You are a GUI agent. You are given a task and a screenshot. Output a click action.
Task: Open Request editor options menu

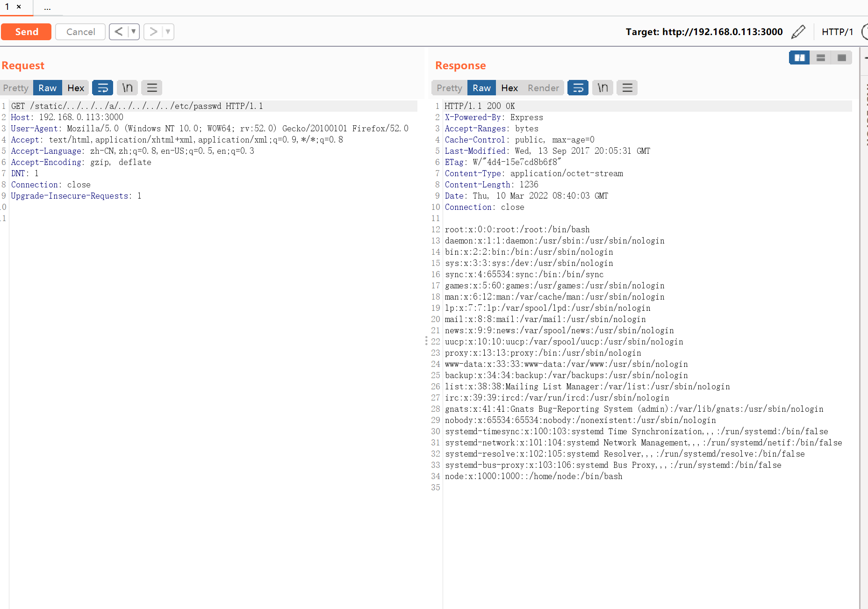click(x=152, y=88)
